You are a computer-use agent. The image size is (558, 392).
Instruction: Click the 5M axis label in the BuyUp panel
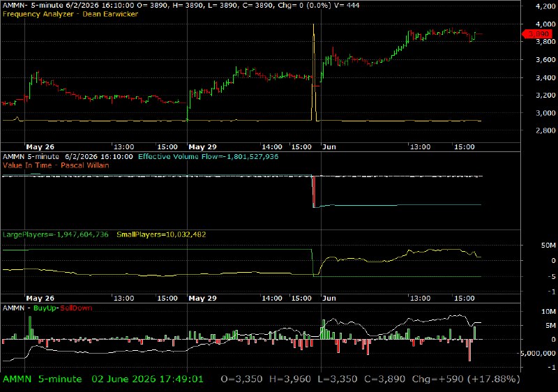550,326
